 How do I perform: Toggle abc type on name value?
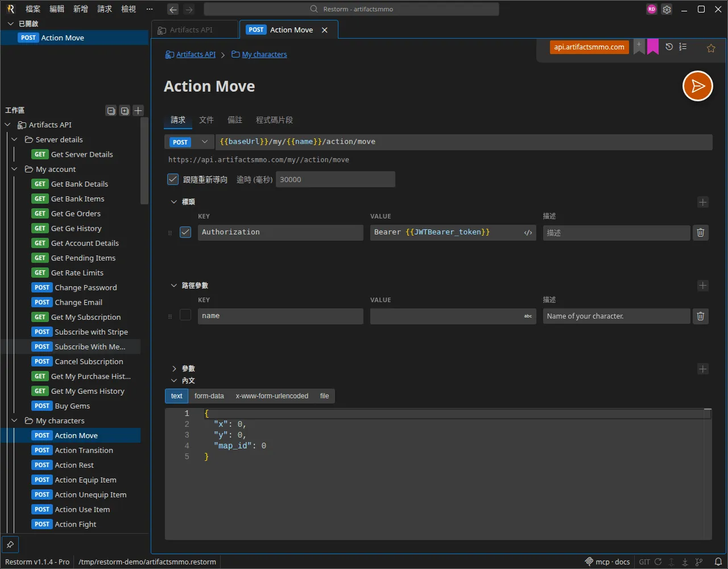point(528,316)
